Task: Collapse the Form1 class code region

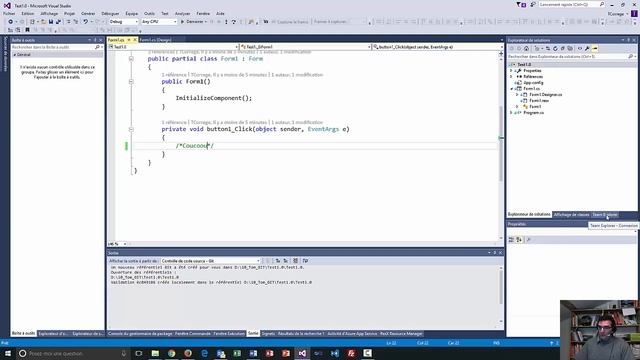Action: [131, 59]
